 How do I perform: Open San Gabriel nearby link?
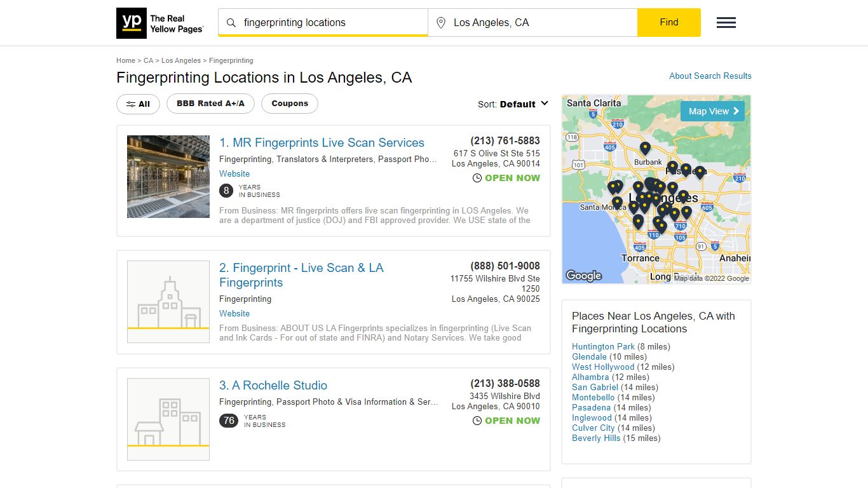pos(595,387)
